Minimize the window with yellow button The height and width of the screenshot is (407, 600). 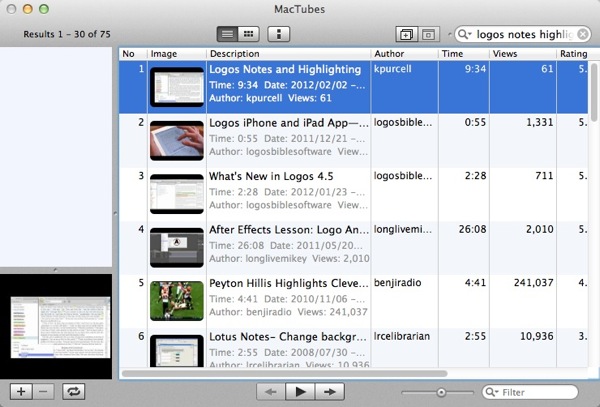click(28, 9)
